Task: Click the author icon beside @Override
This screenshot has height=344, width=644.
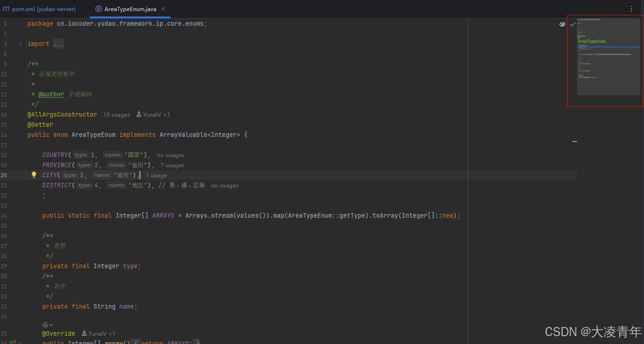Action: click(83, 333)
